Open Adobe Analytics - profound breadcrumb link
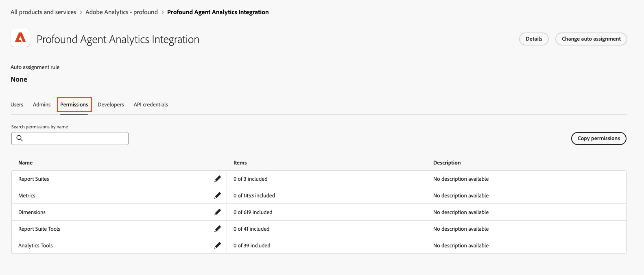The height and width of the screenshot is (275, 644). pyautogui.click(x=122, y=12)
